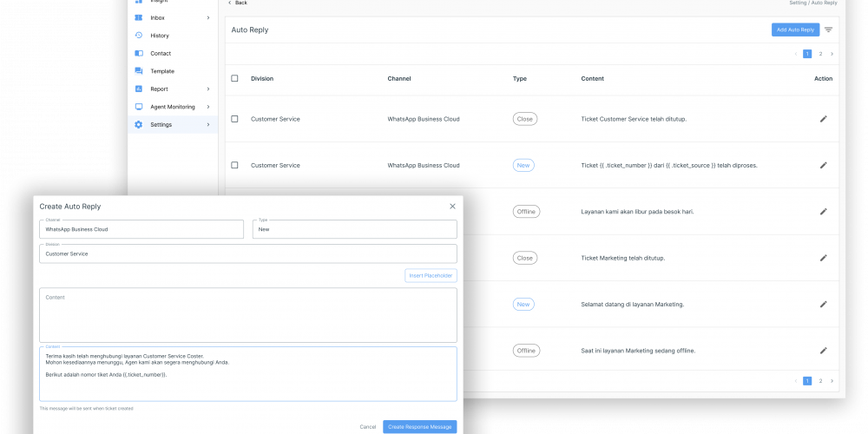
Task: Check the first Customer Service Close row checkbox
Action: 234,119
